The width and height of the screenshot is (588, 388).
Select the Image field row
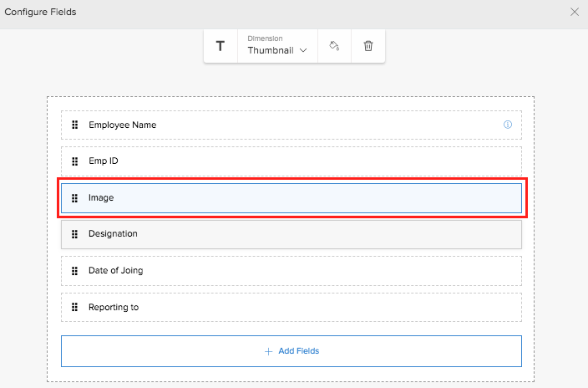291,198
